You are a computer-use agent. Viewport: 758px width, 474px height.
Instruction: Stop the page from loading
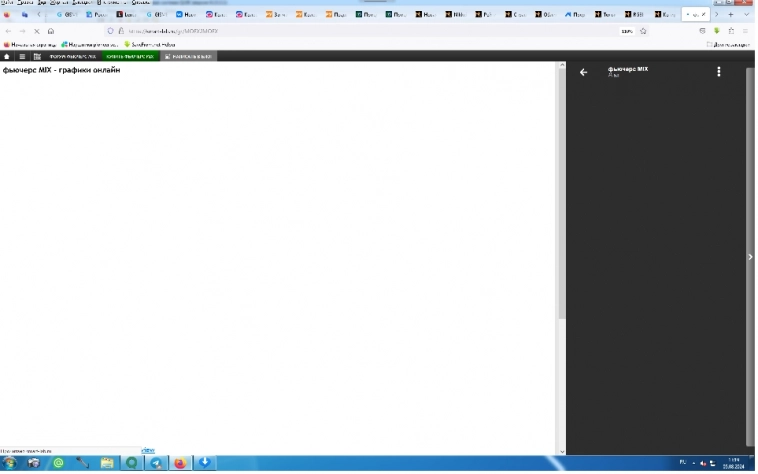click(36, 31)
